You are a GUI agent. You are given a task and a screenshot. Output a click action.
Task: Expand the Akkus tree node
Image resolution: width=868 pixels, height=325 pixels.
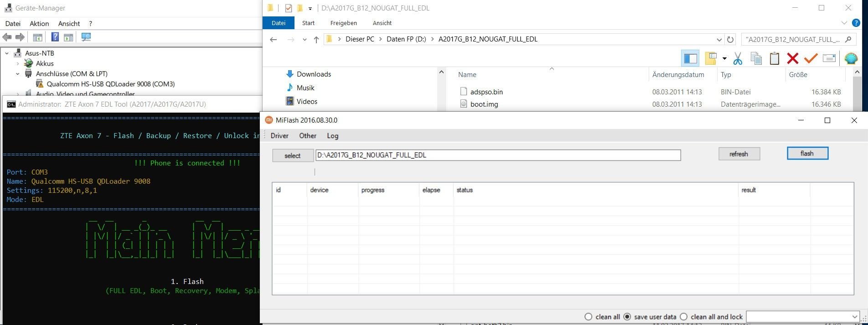pos(18,64)
